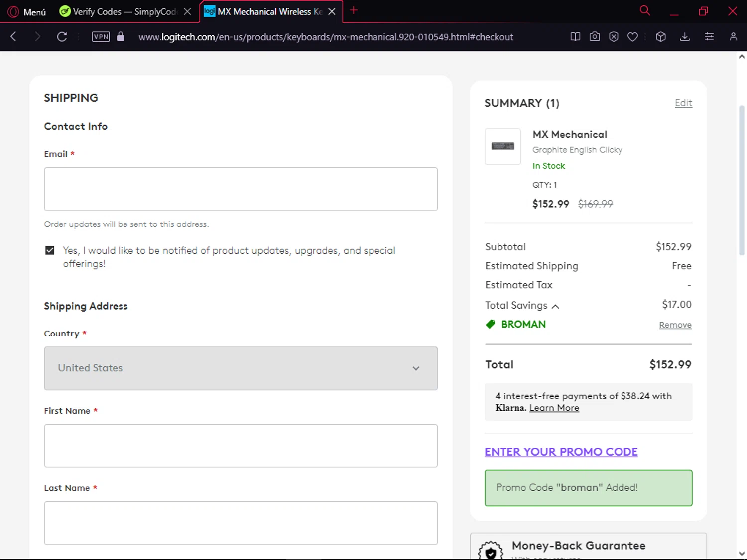Screen dimensions: 747x560
Task: Click the scrollbar down arrow
Action: [x=742, y=554]
